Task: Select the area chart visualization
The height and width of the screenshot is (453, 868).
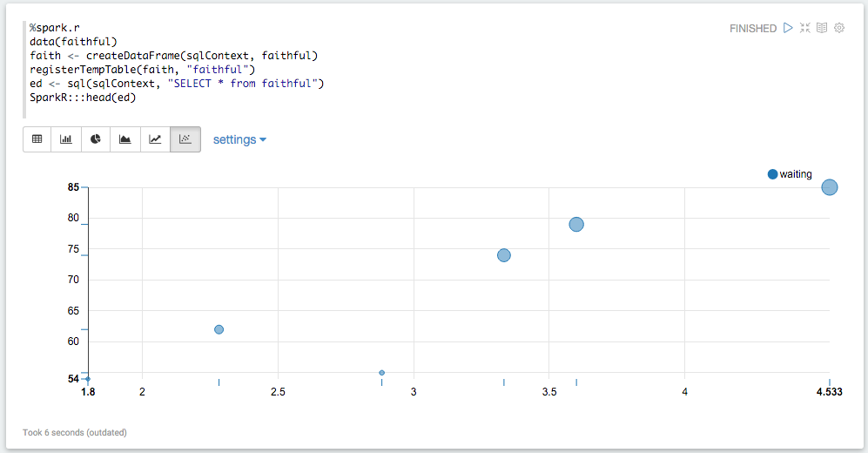Action: (x=125, y=139)
